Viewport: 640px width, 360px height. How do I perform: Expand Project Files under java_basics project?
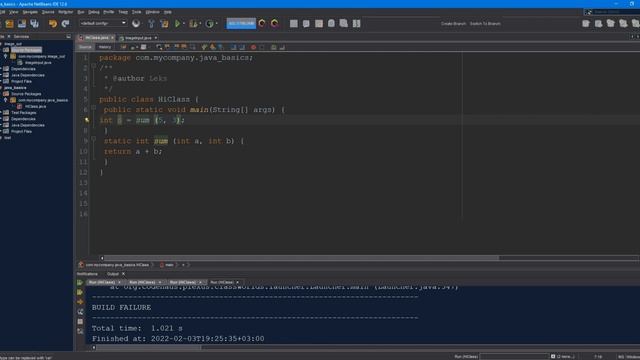coord(1,131)
